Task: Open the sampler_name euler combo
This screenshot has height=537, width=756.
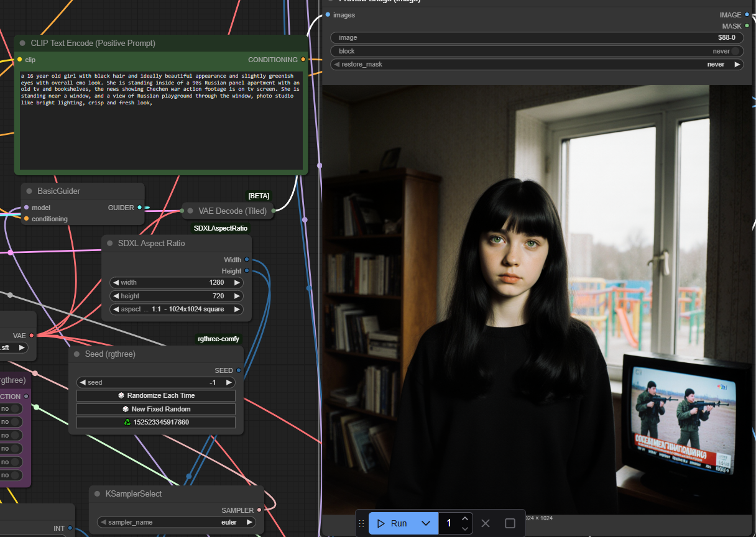Action: pyautogui.click(x=176, y=522)
